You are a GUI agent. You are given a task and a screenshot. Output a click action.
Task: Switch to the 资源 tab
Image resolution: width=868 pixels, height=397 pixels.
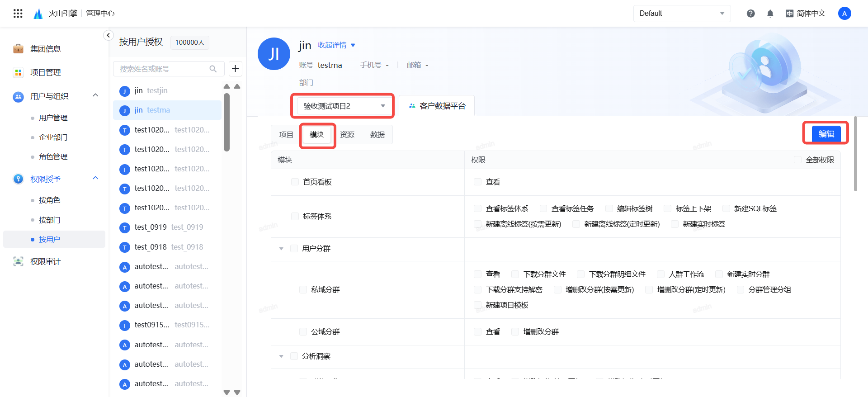tap(347, 135)
